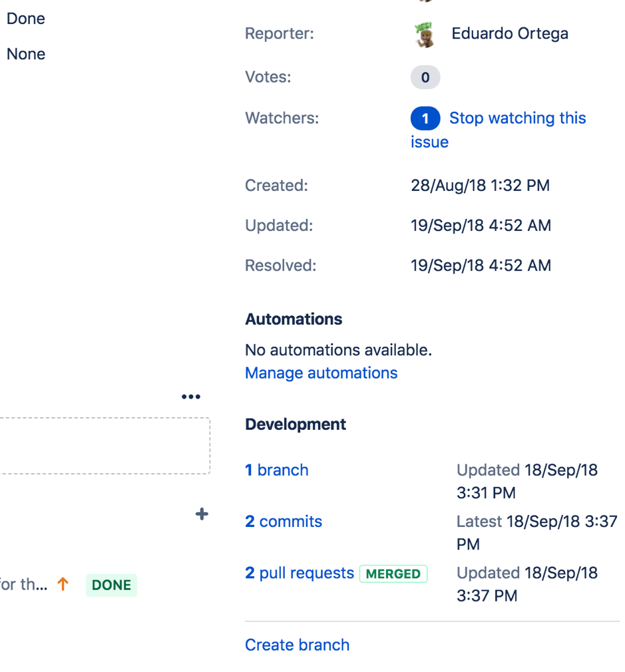Open the 2 pull requests link
Image resolution: width=625 pixels, height=672 pixels.
[x=300, y=574]
